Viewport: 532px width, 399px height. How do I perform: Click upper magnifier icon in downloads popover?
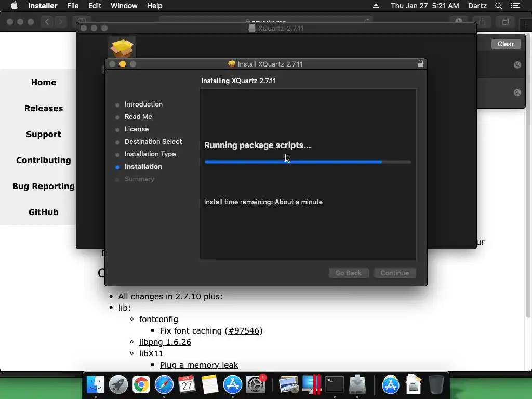pyautogui.click(x=517, y=65)
